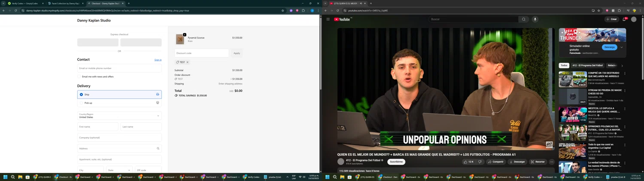Mute the YouTube tab via speaker icon
The width and height of the screenshot is (644, 181).
pos(361,3)
